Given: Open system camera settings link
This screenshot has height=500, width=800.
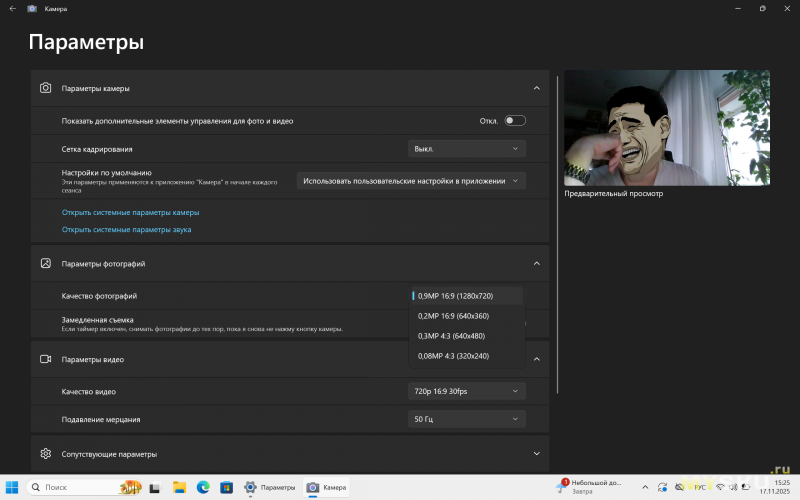Looking at the screenshot, I should point(130,213).
